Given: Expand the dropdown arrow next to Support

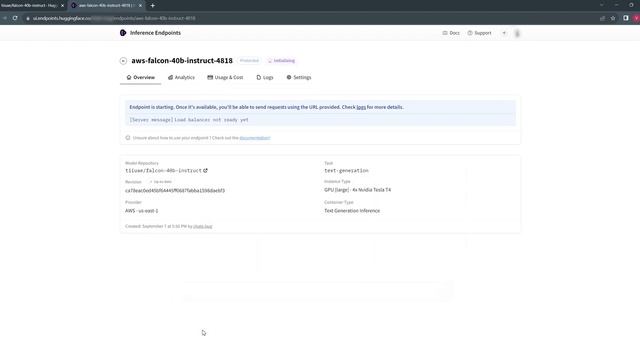Looking at the screenshot, I should click(504, 33).
